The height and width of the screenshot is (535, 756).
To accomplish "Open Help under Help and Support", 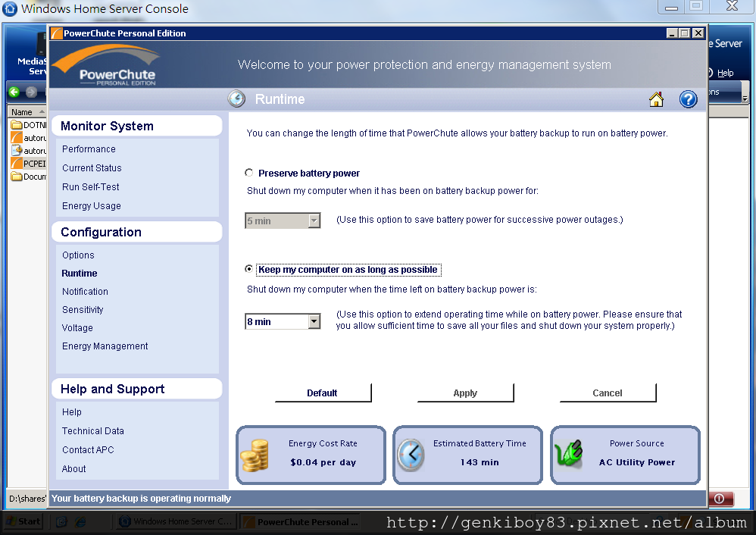I will coord(71,412).
